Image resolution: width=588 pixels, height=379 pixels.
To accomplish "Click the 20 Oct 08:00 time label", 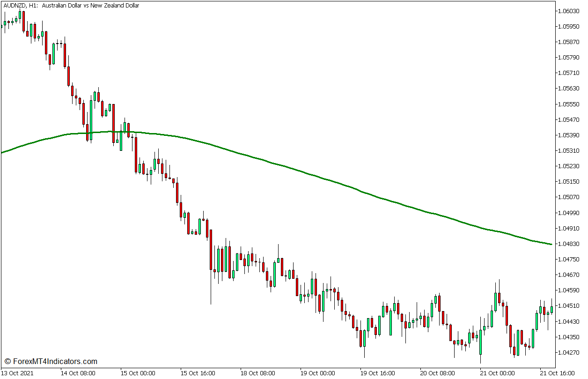I will click(437, 373).
